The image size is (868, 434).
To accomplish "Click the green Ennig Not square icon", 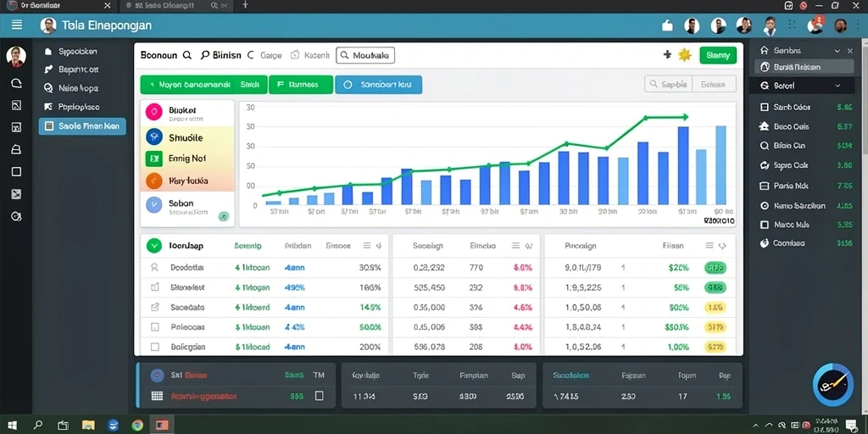I will pyautogui.click(x=153, y=159).
